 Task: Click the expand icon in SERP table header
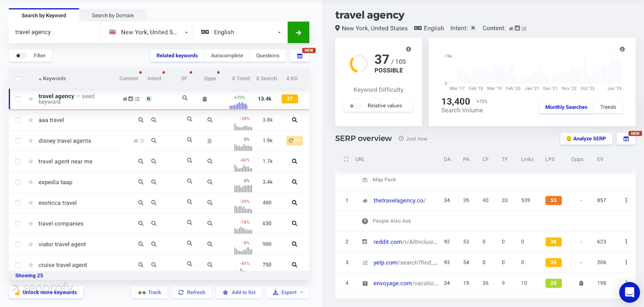pyautogui.click(x=346, y=159)
